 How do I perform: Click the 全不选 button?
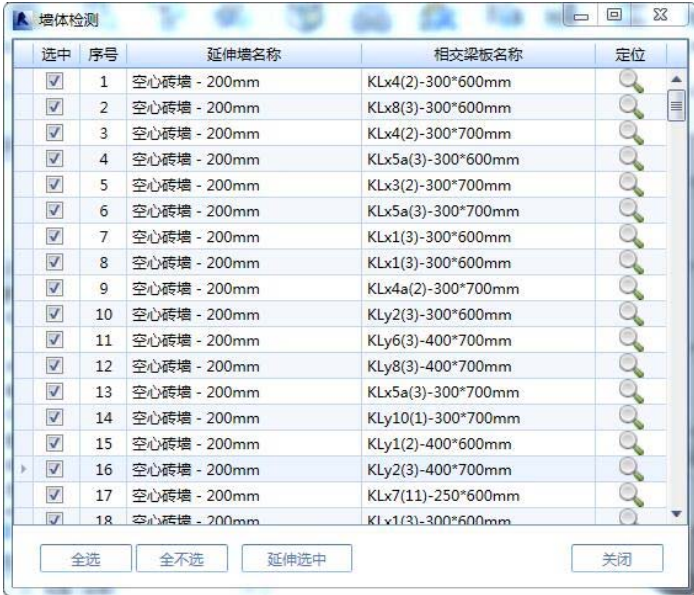182,559
